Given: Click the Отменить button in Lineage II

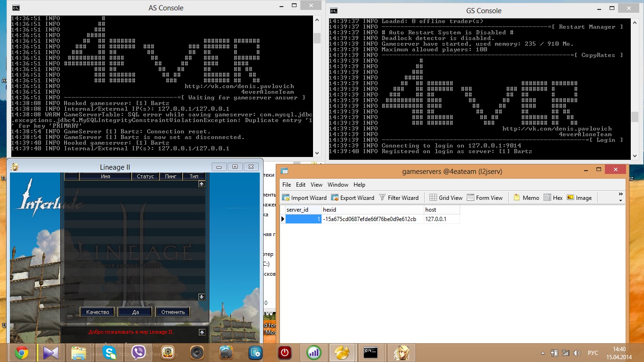Looking at the screenshot, I should point(173,312).
